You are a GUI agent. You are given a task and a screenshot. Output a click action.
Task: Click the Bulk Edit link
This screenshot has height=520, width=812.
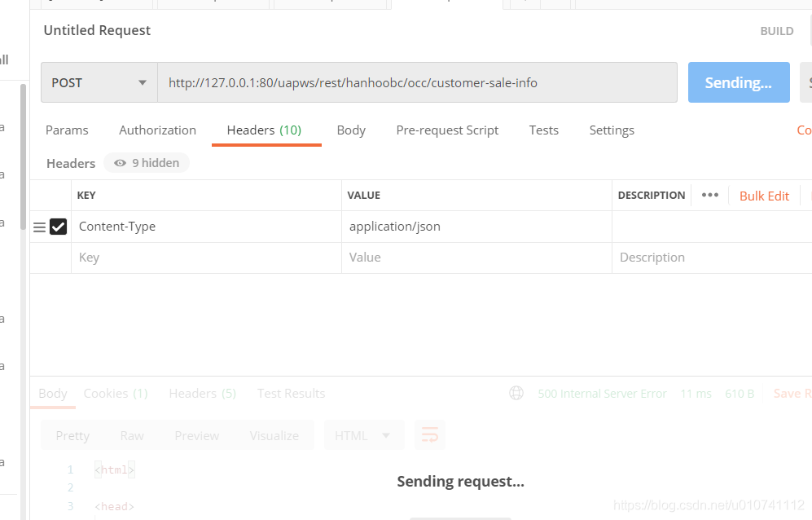coord(764,196)
